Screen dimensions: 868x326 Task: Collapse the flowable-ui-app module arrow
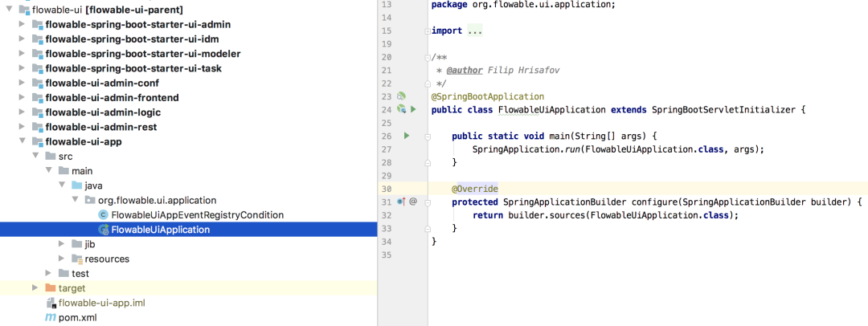[x=22, y=141]
